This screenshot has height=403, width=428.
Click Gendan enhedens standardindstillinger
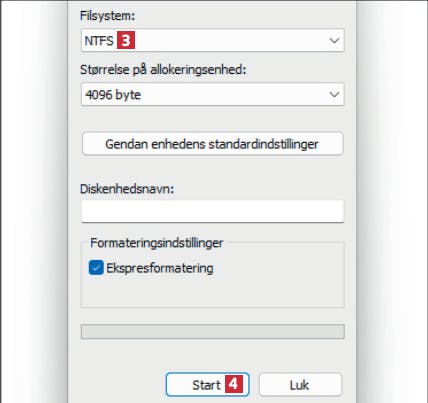tap(213, 144)
